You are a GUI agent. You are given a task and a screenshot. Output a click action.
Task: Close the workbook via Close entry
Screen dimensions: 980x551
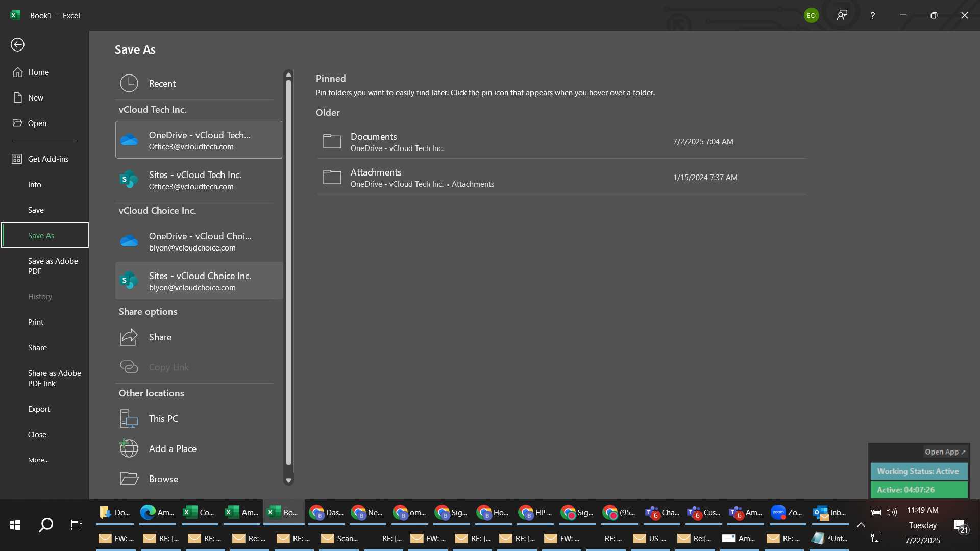44,435
